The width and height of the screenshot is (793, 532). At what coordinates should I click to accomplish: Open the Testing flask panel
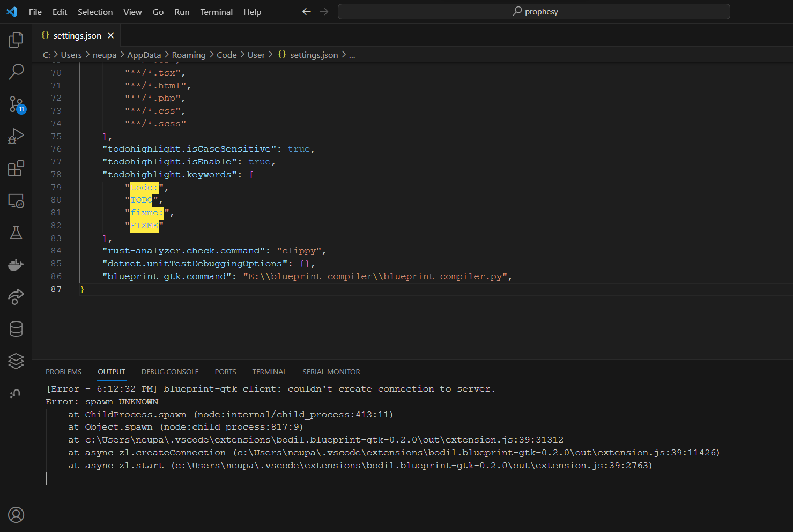16,233
